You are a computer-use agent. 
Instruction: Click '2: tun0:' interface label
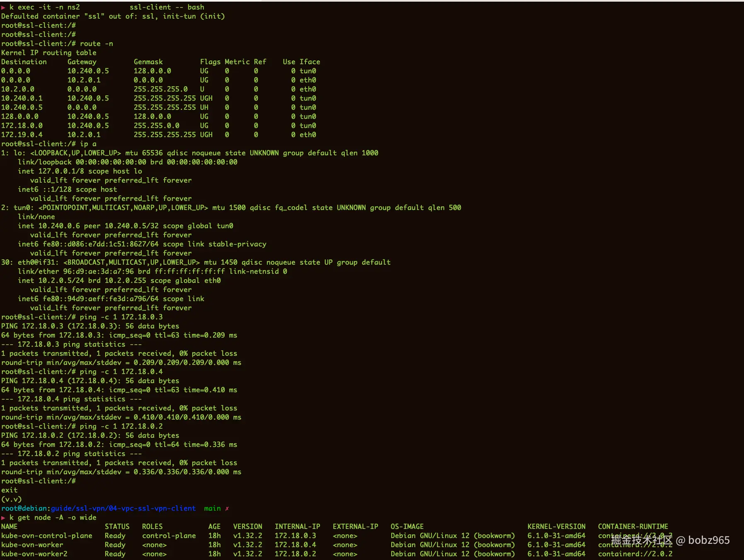(x=18, y=208)
